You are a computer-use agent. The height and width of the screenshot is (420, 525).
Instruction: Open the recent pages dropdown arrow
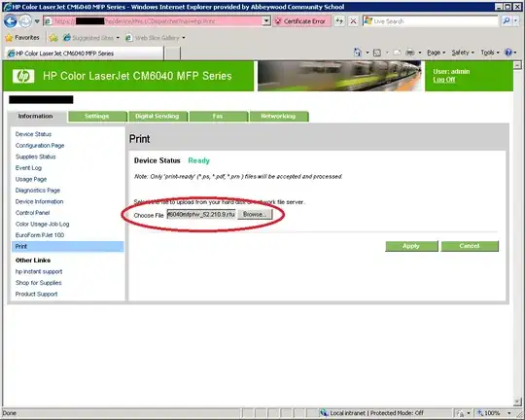tap(37, 21)
